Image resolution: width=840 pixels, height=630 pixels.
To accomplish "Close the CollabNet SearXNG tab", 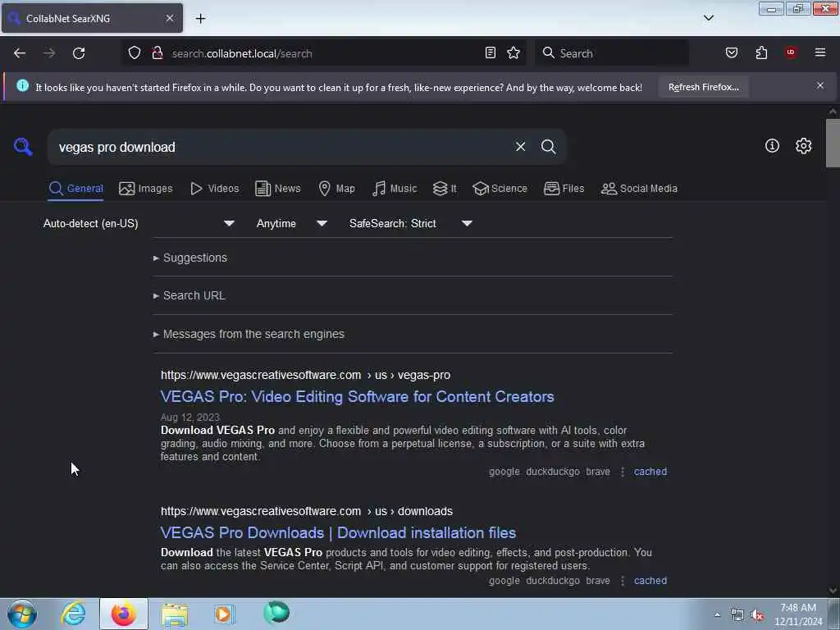I will tap(169, 18).
